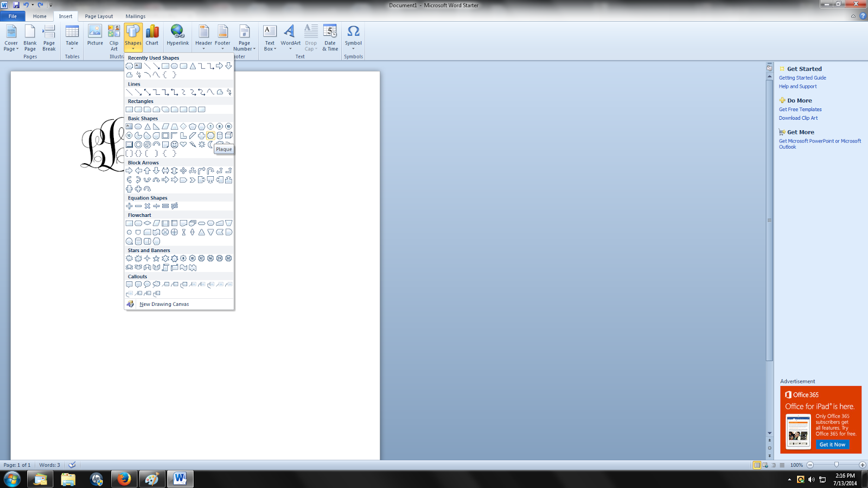Insert a Picture from the ribbon
Viewport: 868px width, 488px height.
(x=95, y=37)
